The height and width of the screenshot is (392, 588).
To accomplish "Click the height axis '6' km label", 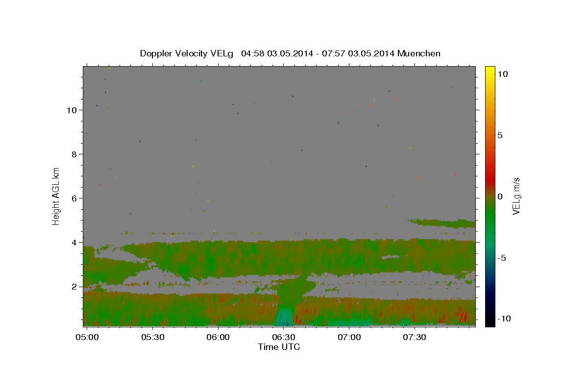I will [74, 198].
